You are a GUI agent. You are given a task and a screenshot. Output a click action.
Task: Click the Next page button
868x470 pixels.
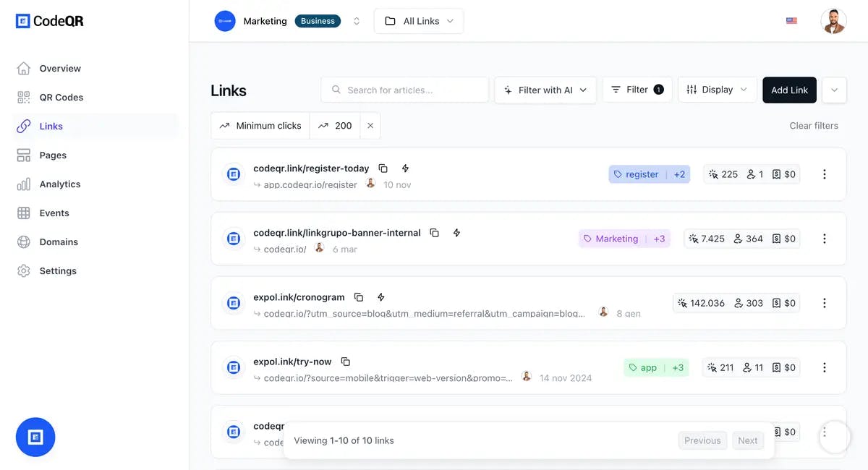point(748,440)
